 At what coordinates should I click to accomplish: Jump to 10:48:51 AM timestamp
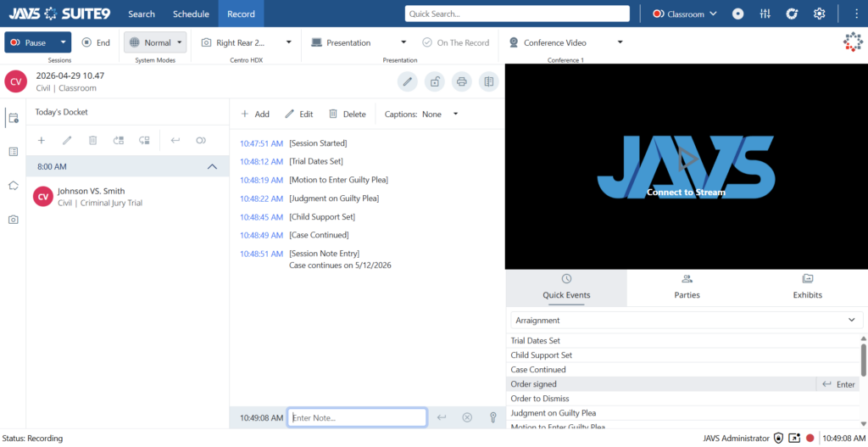pyautogui.click(x=261, y=254)
